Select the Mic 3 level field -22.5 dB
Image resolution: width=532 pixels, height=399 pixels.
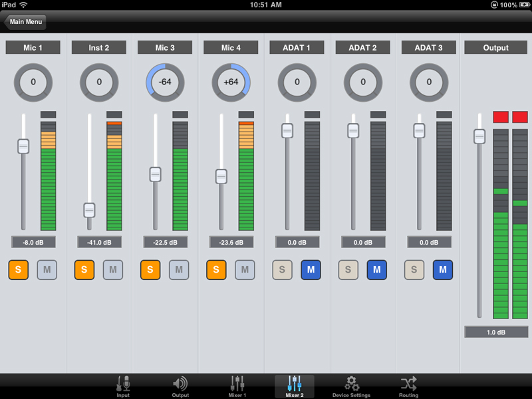165,242
